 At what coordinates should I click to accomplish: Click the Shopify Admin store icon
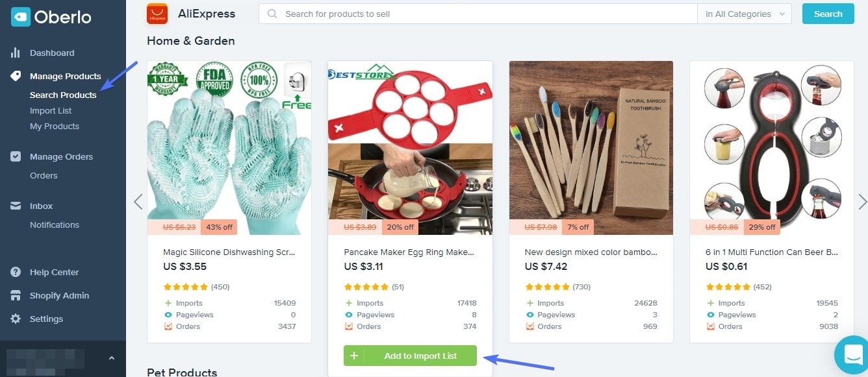tap(16, 295)
